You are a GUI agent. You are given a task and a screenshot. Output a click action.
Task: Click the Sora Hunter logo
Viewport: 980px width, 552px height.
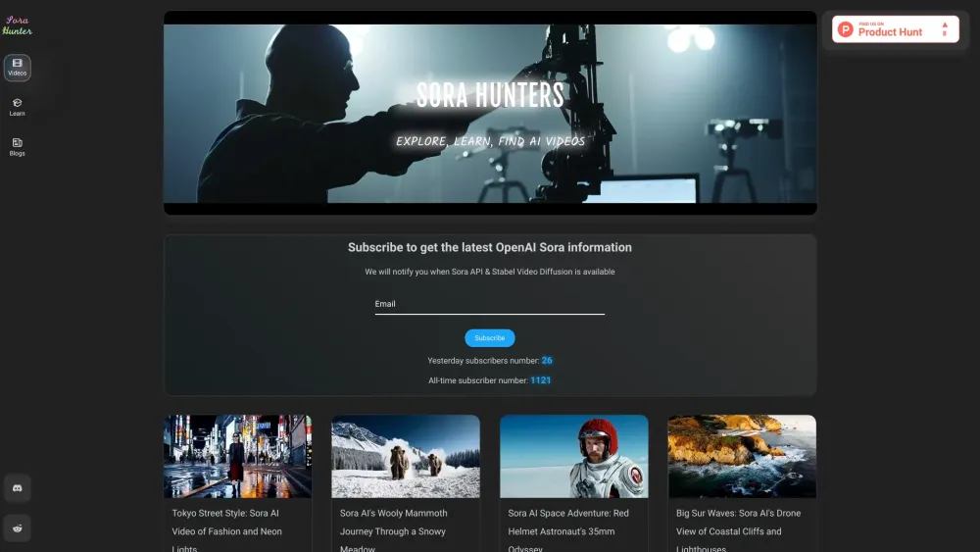[x=17, y=25]
